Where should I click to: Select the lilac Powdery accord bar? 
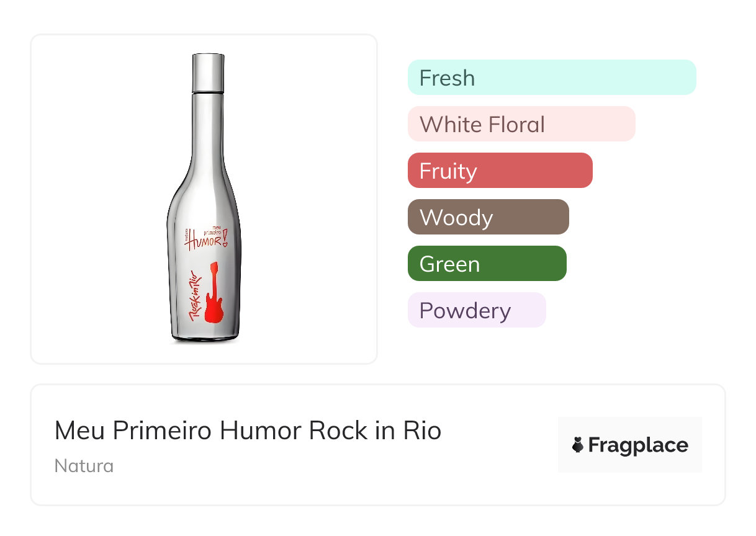[x=477, y=310]
